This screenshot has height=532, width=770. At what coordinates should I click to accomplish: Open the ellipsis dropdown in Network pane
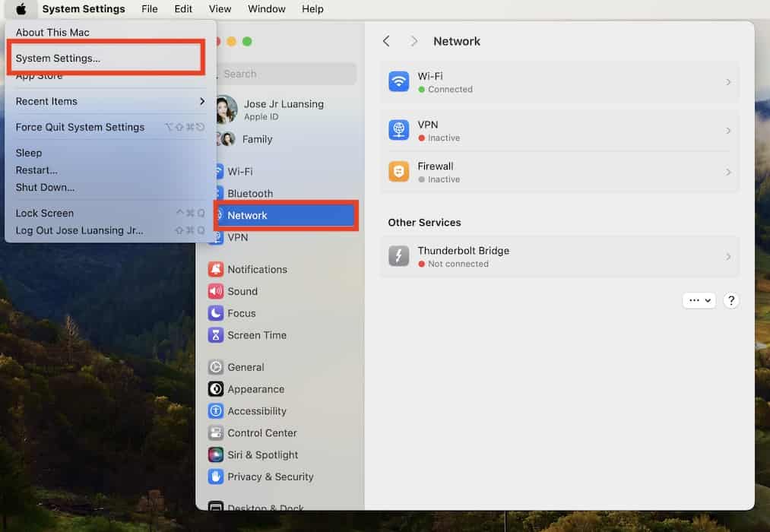click(699, 300)
